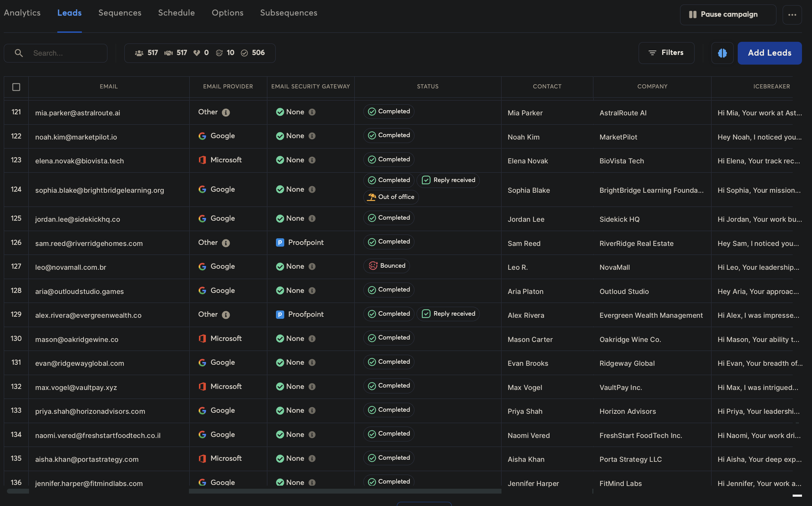The image size is (812, 506).
Task: Switch to the Analytics tab
Action: 22,13
